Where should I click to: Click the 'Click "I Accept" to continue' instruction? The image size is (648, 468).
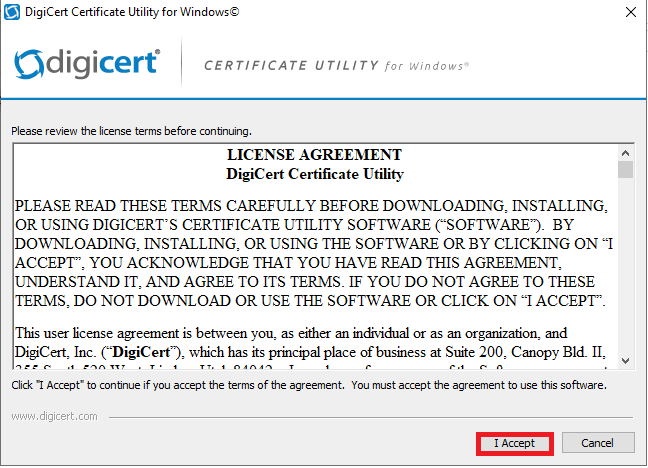point(309,385)
